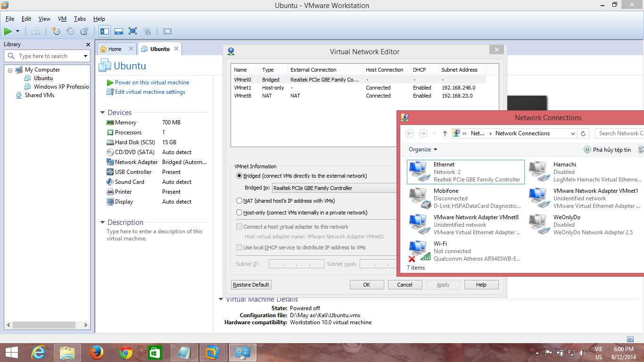The height and width of the screenshot is (362, 644).
Task: Select Windows XP Professional in library tree
Action: 61,87
